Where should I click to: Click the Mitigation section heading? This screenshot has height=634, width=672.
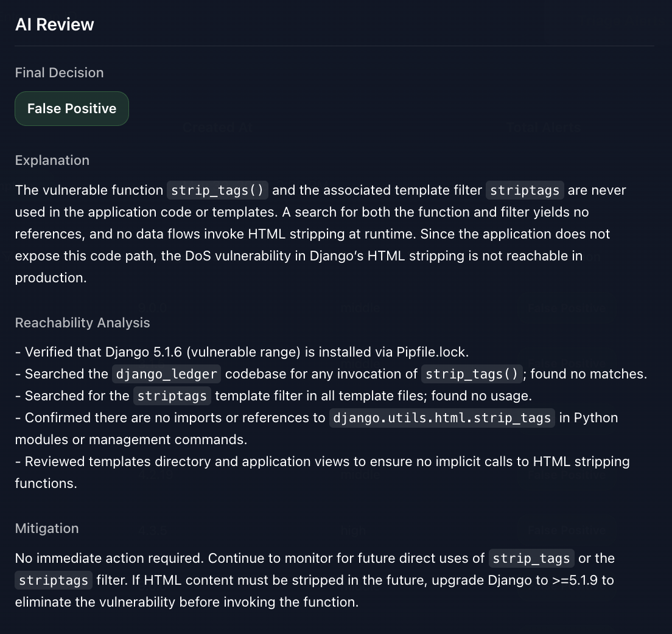(47, 528)
